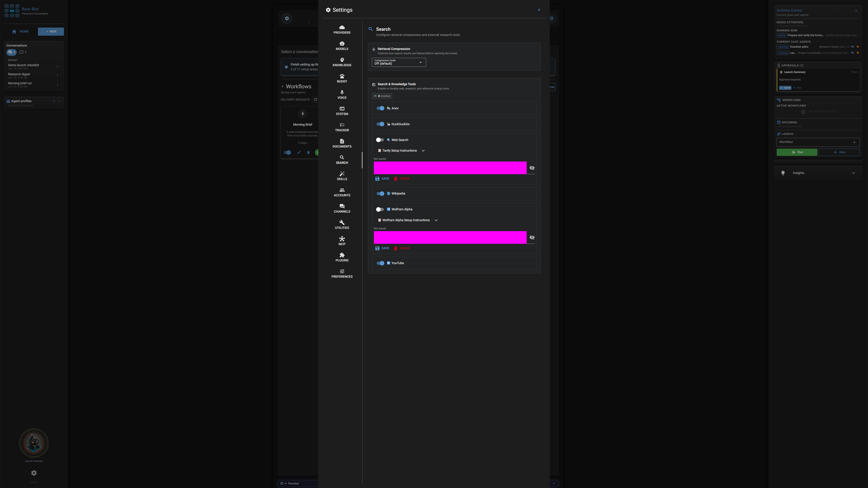Open options menu for Research digest
The width and height of the screenshot is (868, 488).
(58, 75)
